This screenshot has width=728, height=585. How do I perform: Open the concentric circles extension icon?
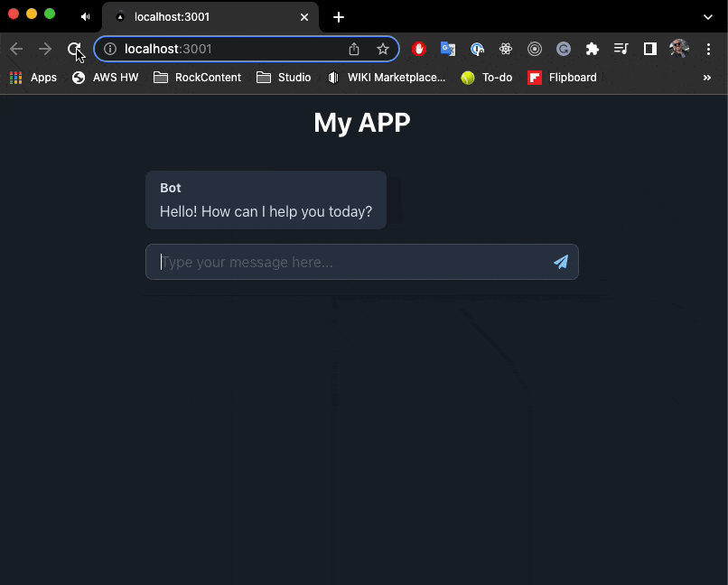pyautogui.click(x=535, y=49)
